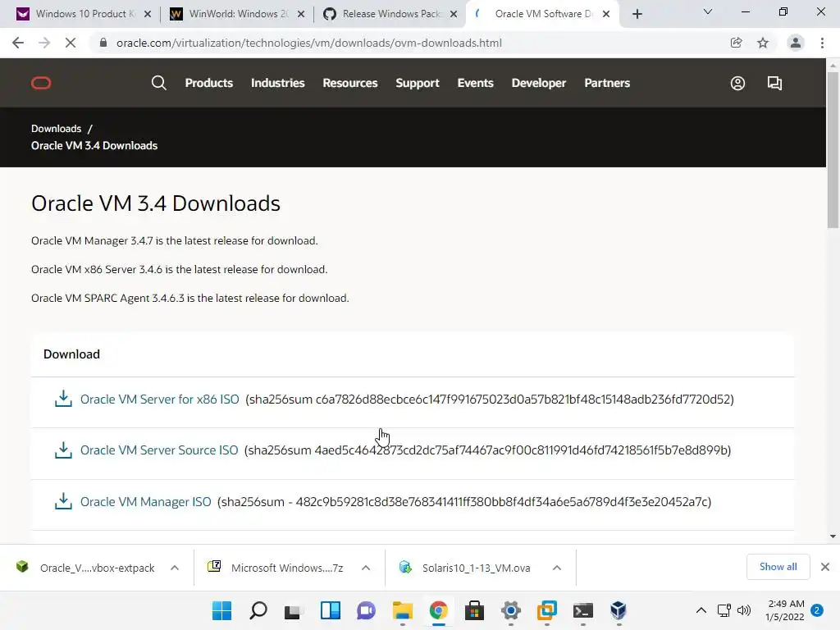Go back with the browser back arrow
Viewport: 840px width, 630px height.
(x=18, y=43)
